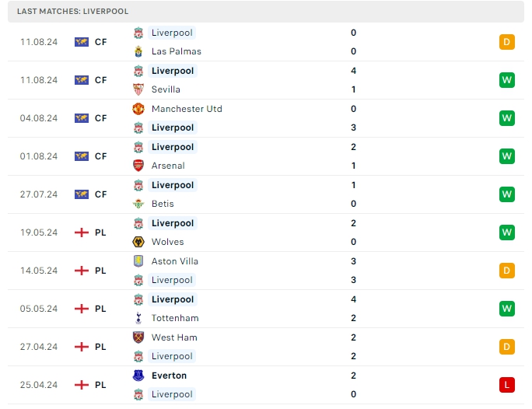The image size is (532, 409).
Task: Click the Tottenham club crest
Action: point(138,318)
